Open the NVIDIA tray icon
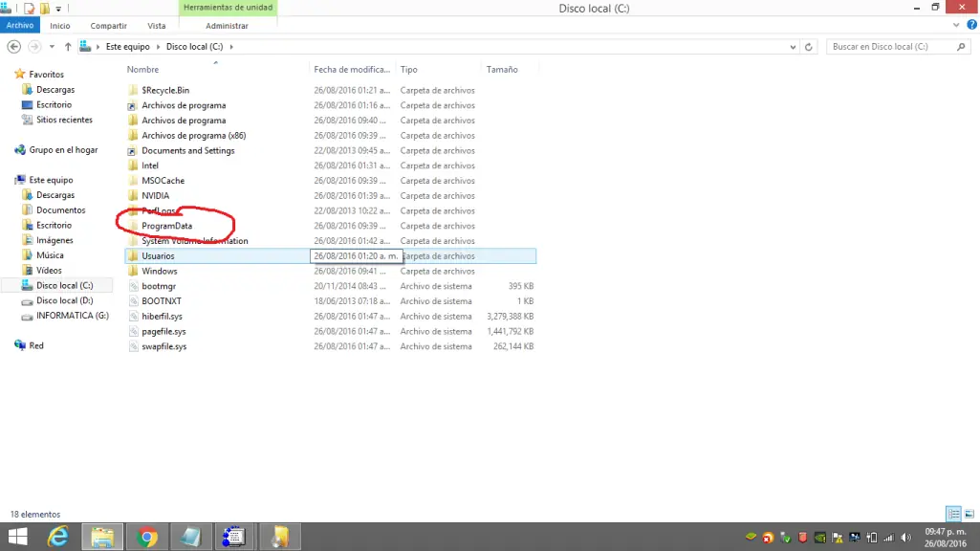Screen dimensions: 980x551 point(820,538)
